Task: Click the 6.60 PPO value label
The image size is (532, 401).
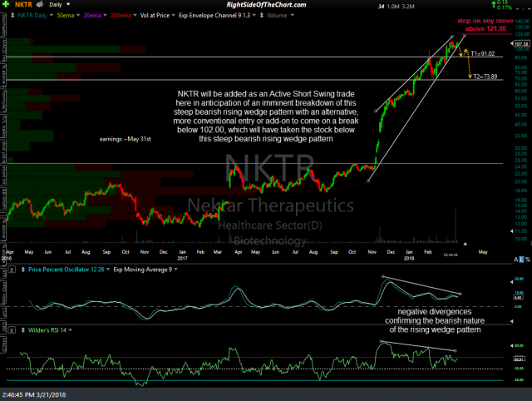Action: (518, 298)
